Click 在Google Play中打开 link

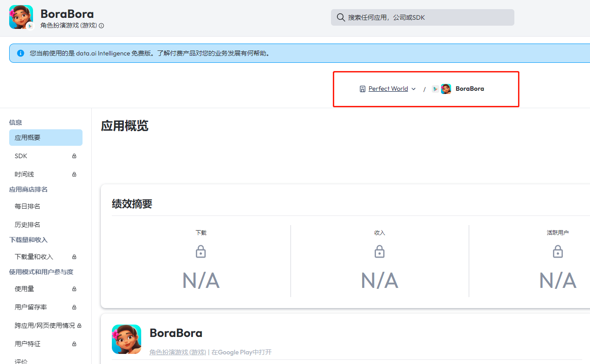[242, 352]
